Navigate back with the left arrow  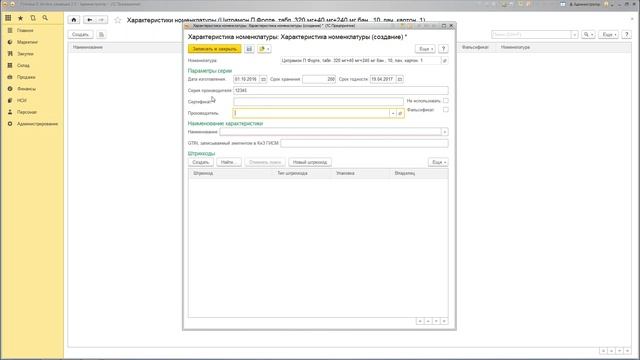[89, 20]
